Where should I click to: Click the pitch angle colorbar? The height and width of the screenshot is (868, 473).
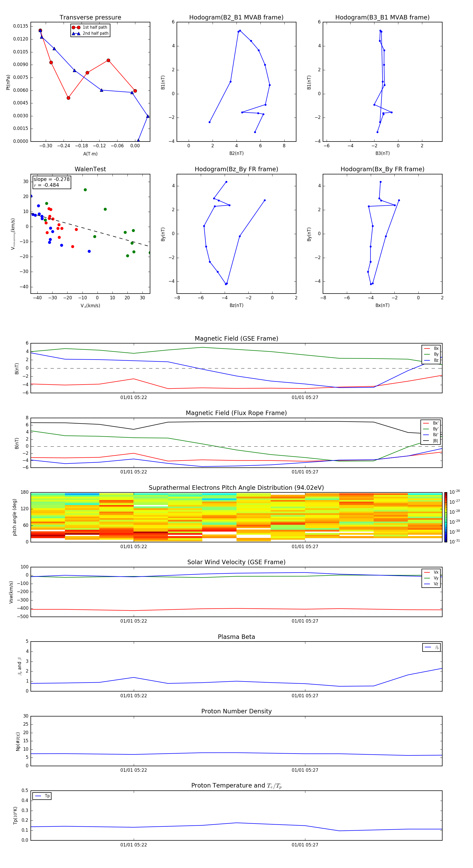(x=446, y=517)
